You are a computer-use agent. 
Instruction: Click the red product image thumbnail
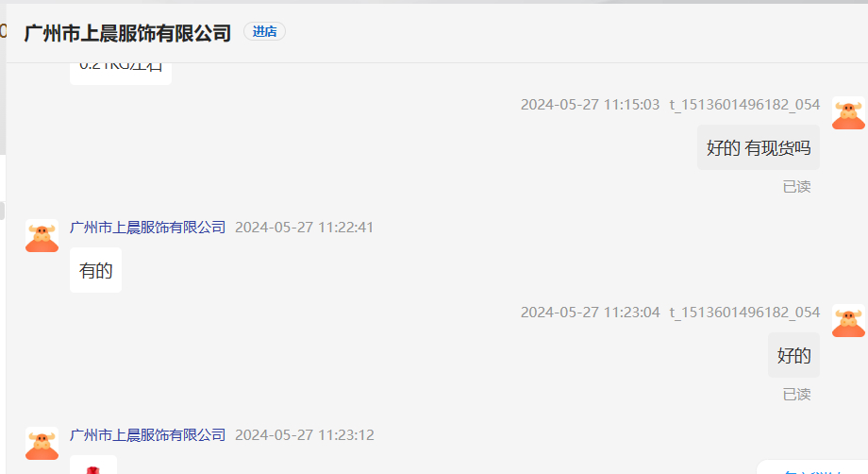(93, 466)
